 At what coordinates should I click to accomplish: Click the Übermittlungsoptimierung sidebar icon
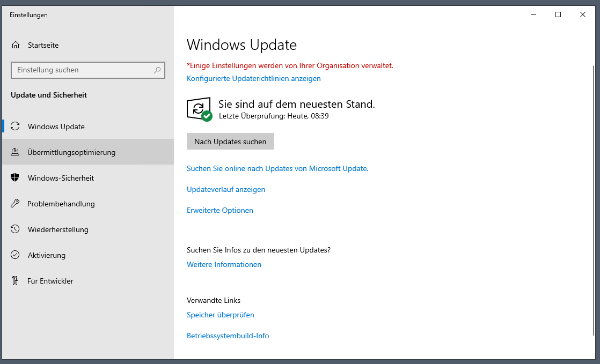(15, 152)
